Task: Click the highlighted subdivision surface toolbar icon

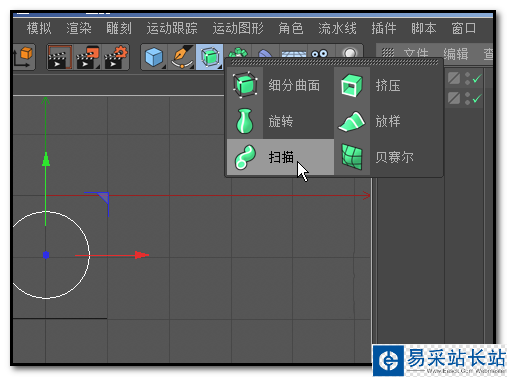Action: pos(209,57)
